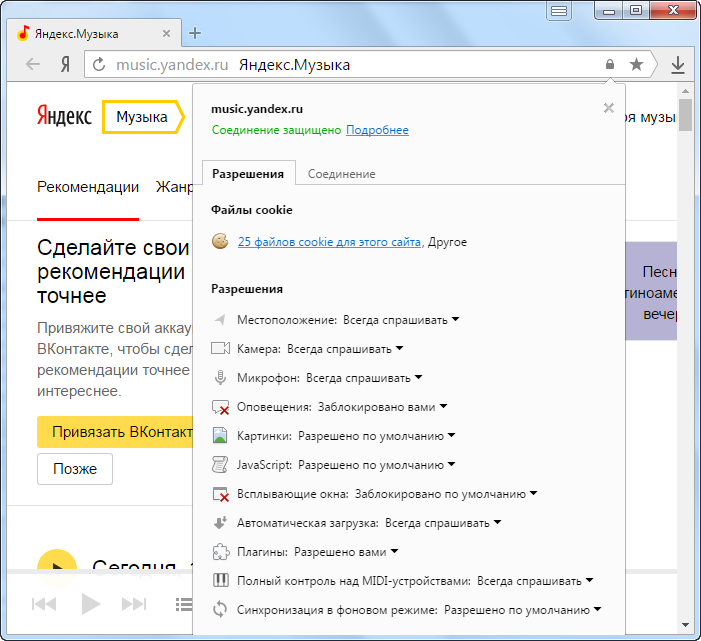Screen dimensions: 701x641
Task: Open the Рекомендации page tab
Action: tap(88, 187)
